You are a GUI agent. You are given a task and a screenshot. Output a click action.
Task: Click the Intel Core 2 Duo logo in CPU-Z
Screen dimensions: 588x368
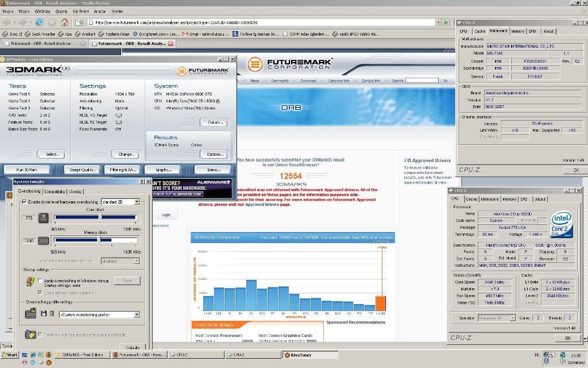[x=562, y=224]
